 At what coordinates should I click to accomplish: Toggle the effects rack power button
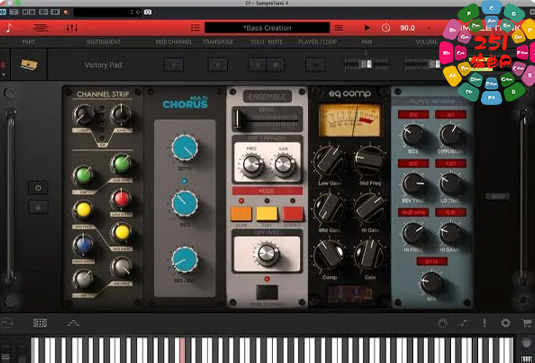pyautogui.click(x=38, y=188)
